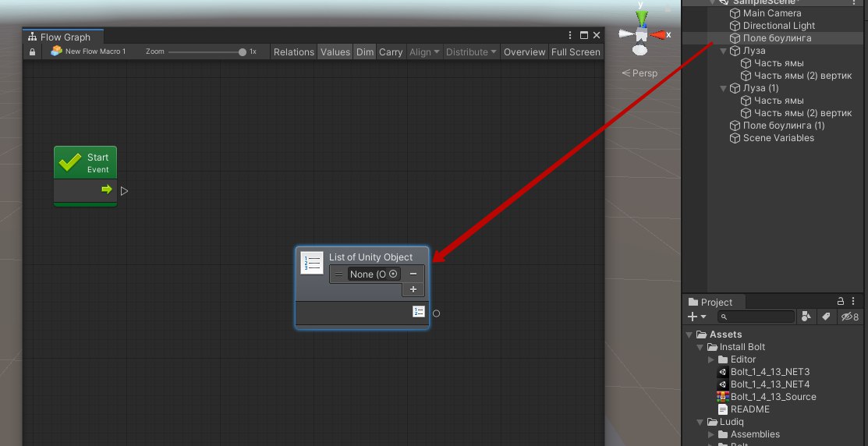Open the Flow Graph window options menu
868x446 pixels.
(570, 35)
